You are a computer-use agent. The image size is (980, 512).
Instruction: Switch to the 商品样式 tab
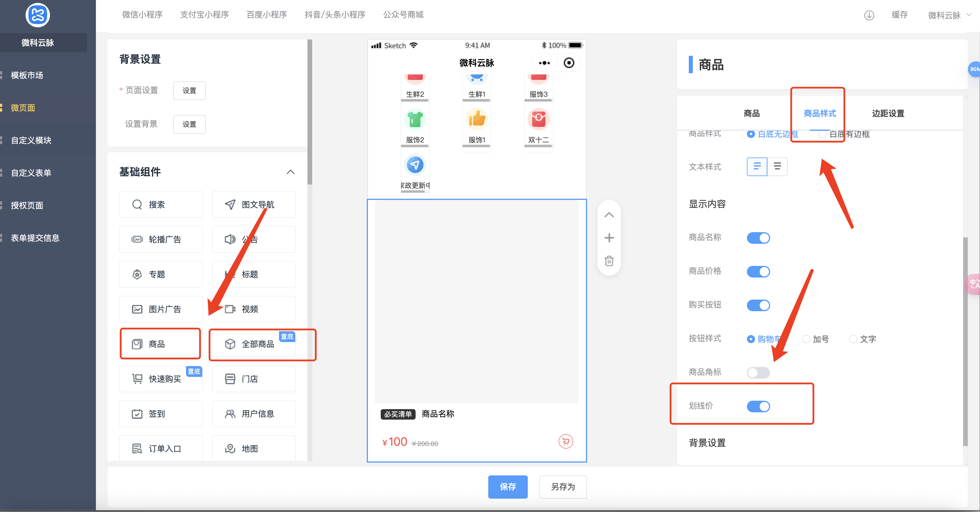(820, 113)
